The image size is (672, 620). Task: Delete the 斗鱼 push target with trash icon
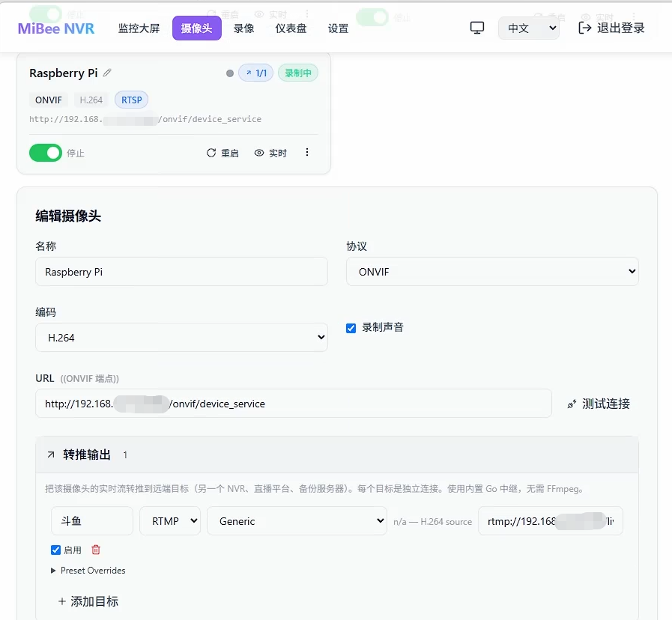tap(96, 550)
